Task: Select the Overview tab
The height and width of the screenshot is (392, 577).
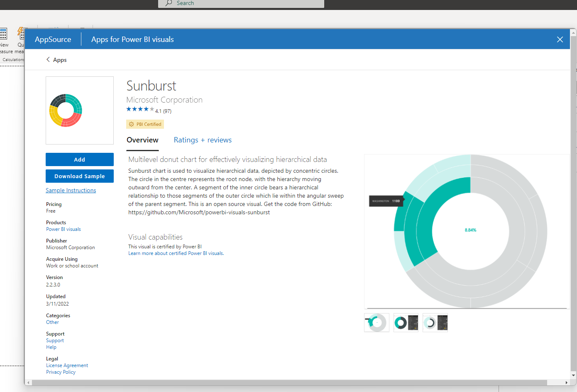Action: pyautogui.click(x=142, y=140)
